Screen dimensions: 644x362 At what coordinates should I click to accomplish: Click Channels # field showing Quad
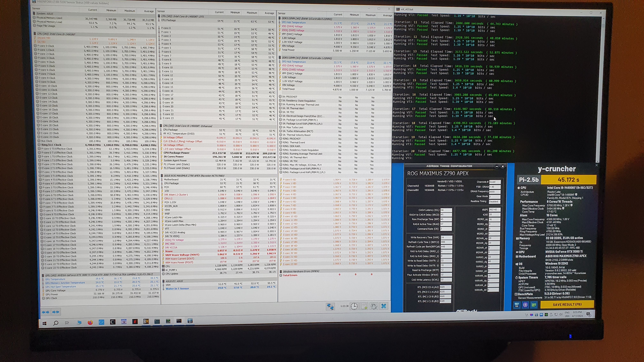[x=495, y=182]
